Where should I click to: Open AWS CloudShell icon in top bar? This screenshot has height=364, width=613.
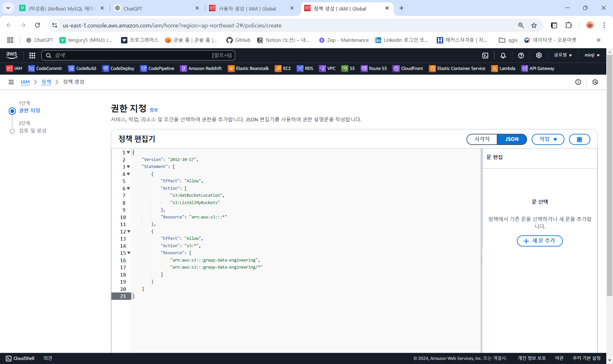(x=485, y=56)
